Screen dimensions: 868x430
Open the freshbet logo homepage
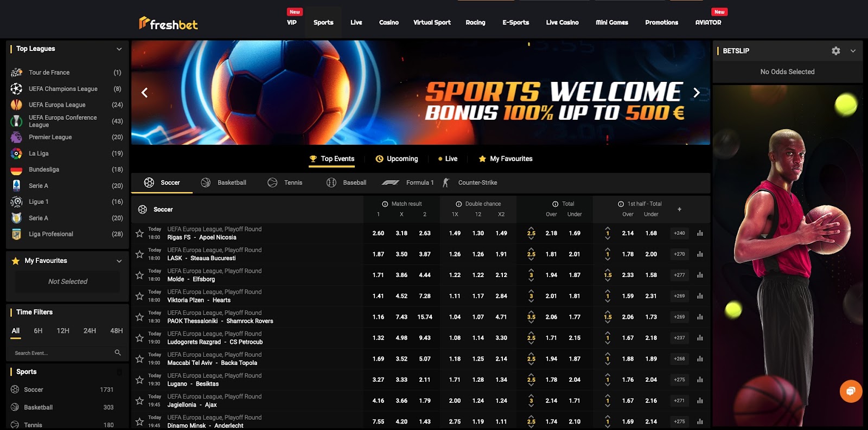168,23
